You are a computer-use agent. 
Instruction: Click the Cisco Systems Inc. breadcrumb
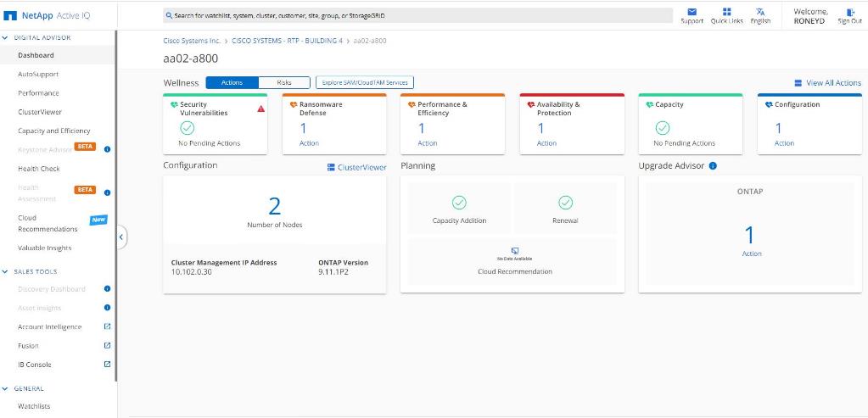click(x=192, y=41)
